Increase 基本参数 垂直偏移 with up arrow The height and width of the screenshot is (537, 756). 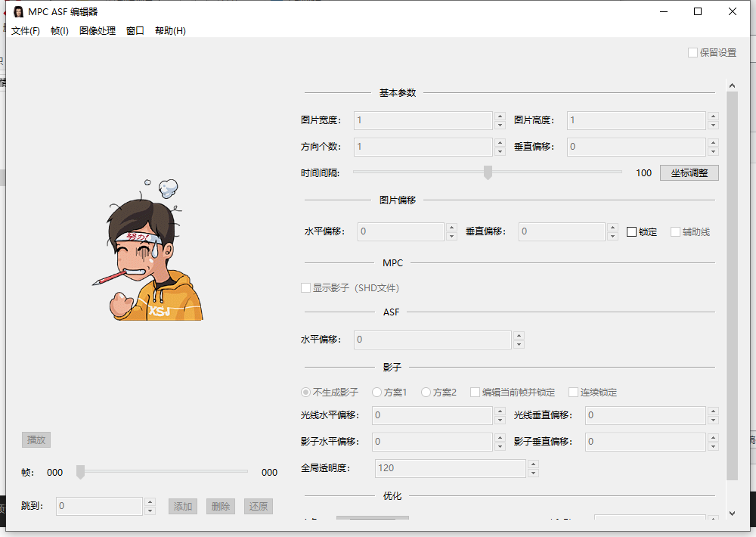coord(713,142)
